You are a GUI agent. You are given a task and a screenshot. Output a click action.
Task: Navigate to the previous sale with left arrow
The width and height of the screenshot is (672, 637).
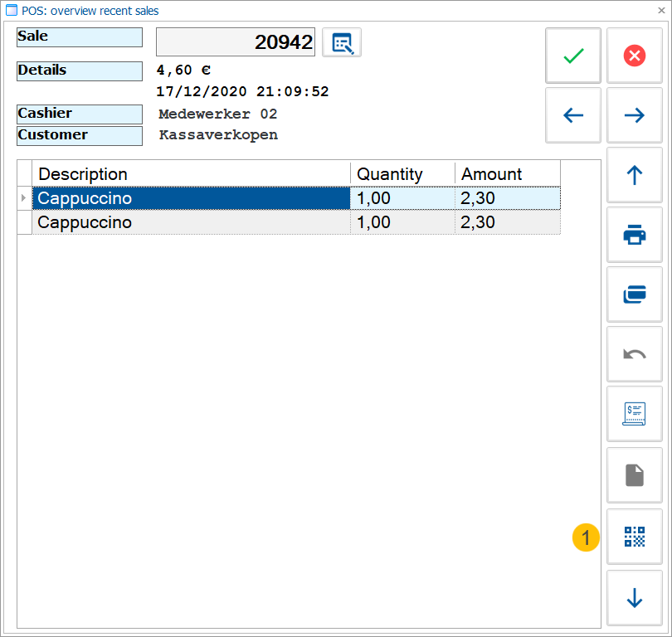572,115
